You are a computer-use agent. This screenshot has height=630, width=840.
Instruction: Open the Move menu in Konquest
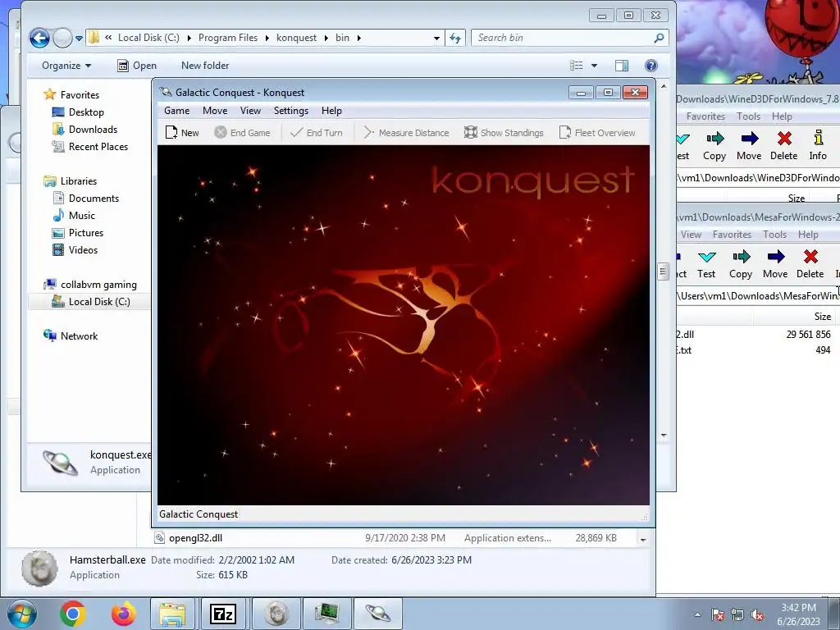pos(215,111)
